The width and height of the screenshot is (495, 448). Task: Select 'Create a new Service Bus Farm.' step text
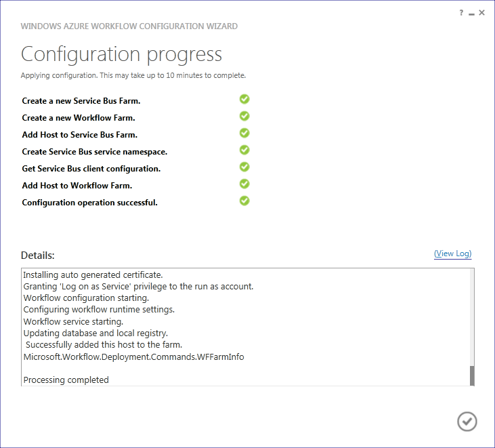coord(81,101)
